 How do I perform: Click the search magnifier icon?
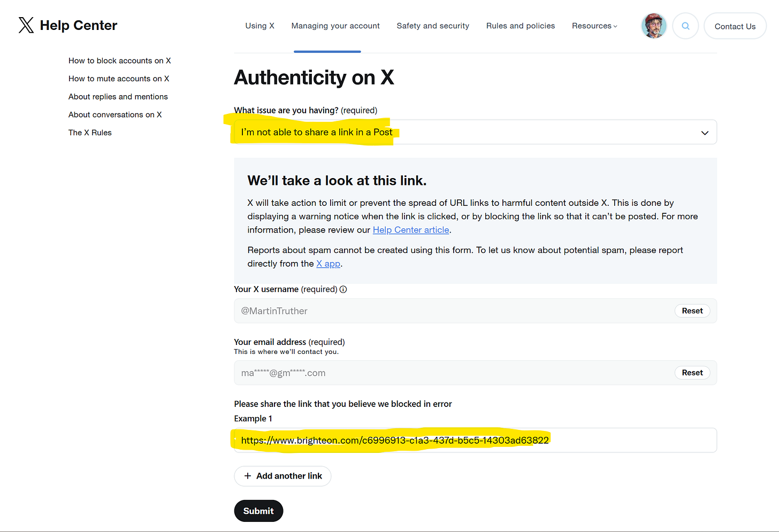pyautogui.click(x=685, y=26)
